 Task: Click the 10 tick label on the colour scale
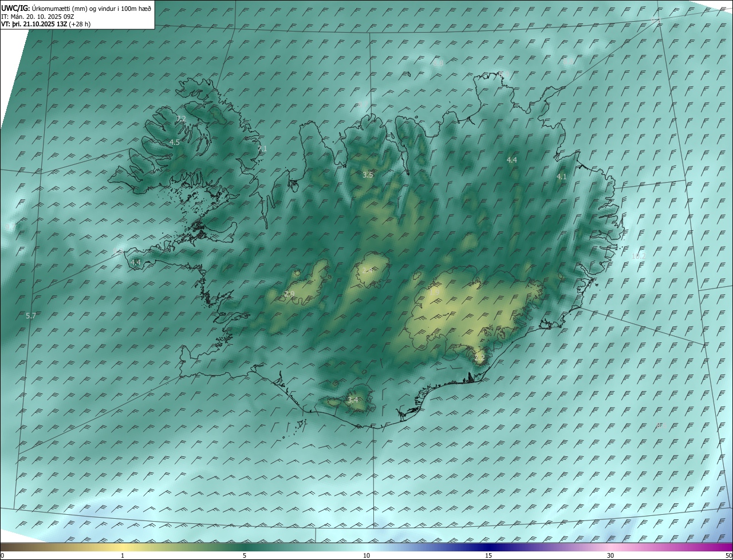click(x=366, y=555)
